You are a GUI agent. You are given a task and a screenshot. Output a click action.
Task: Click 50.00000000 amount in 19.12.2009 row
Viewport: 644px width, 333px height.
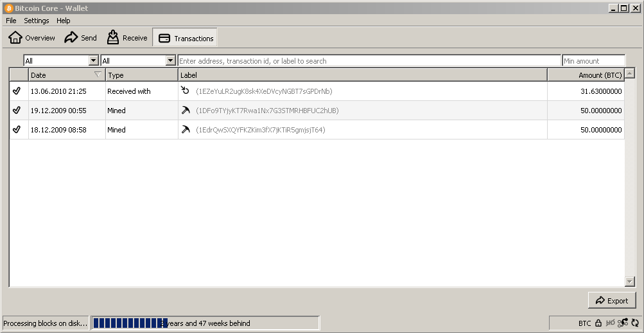[x=586, y=111]
